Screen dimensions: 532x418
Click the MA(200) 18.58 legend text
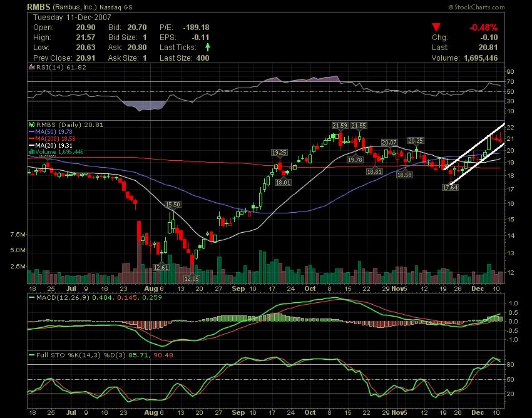pos(55,139)
